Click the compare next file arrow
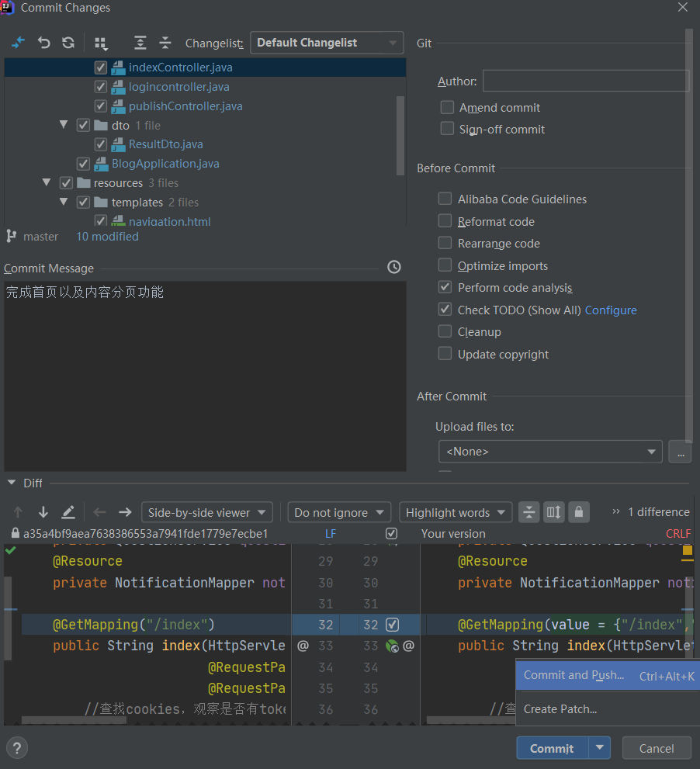Image resolution: width=700 pixels, height=769 pixels. [125, 512]
